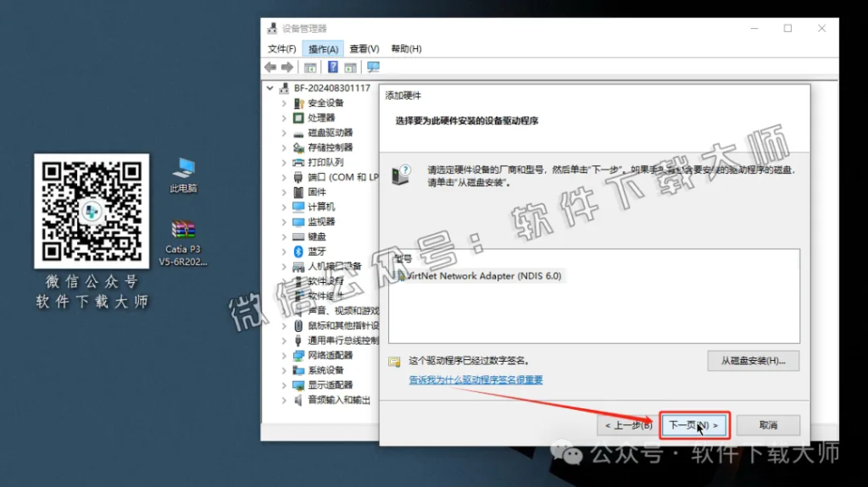Click the 网络适配器 icon in tree
Viewport: 868px width, 487px height.
(298, 355)
